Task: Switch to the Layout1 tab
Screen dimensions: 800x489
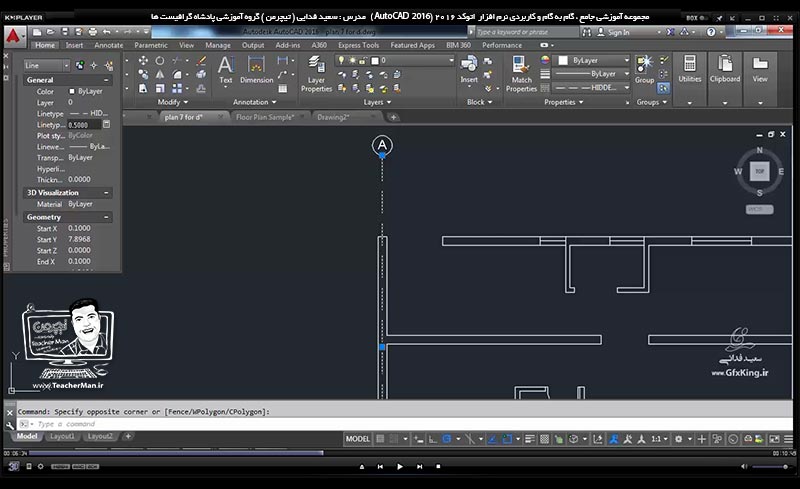Action: [62, 436]
